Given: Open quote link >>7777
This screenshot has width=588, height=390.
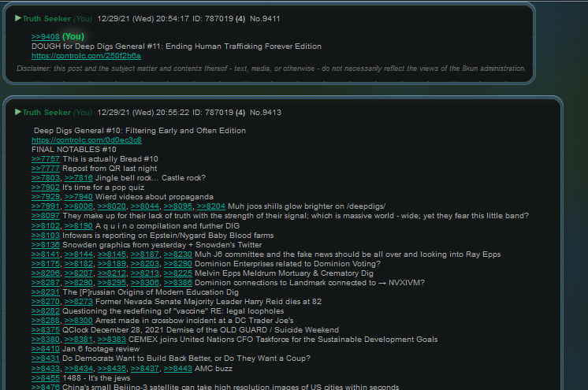Looking at the screenshot, I should pos(46,169).
